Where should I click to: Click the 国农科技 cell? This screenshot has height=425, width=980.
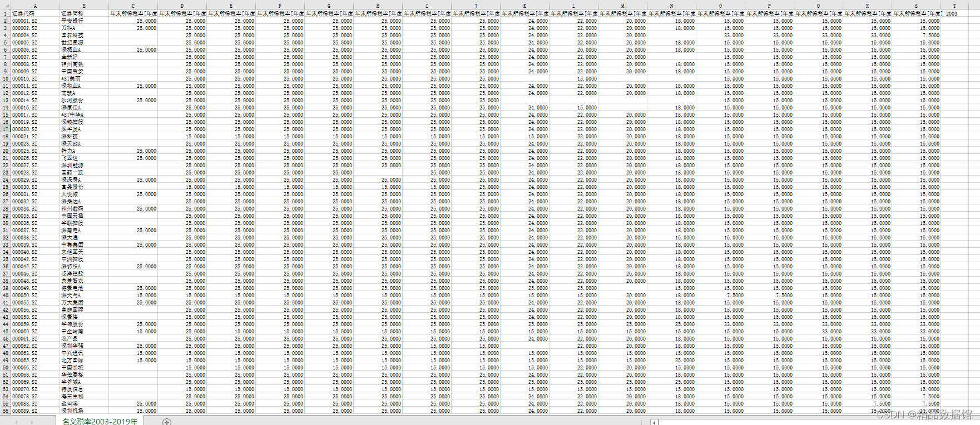85,35
